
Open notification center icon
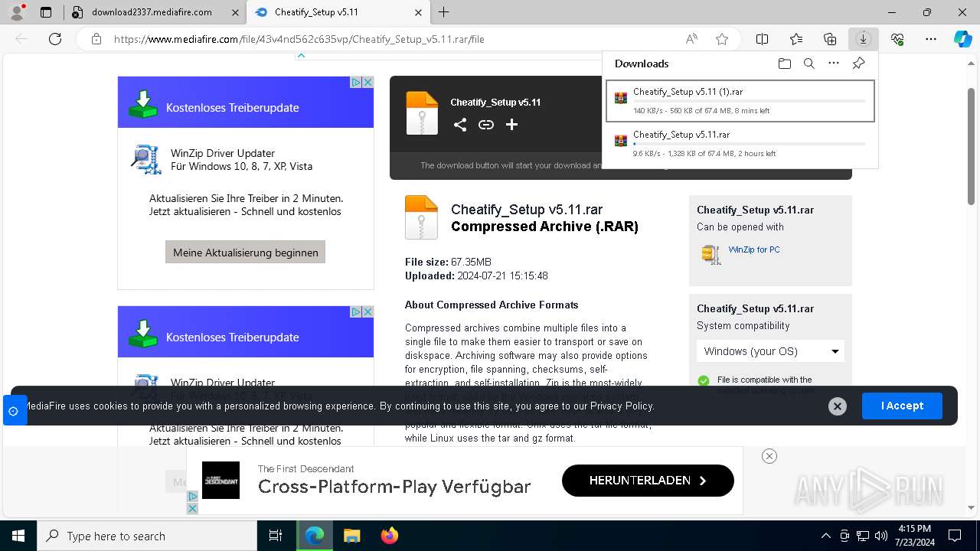955,536
